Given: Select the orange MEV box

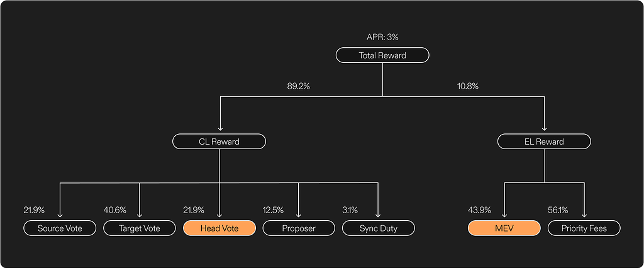Looking at the screenshot, I should click(x=504, y=228).
